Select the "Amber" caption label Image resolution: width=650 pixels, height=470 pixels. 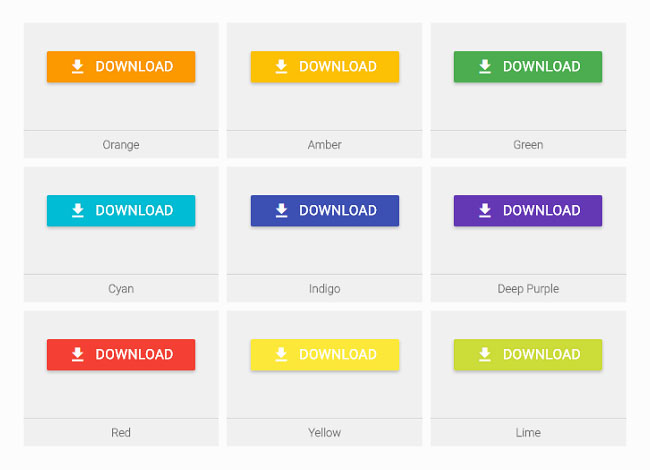point(324,145)
